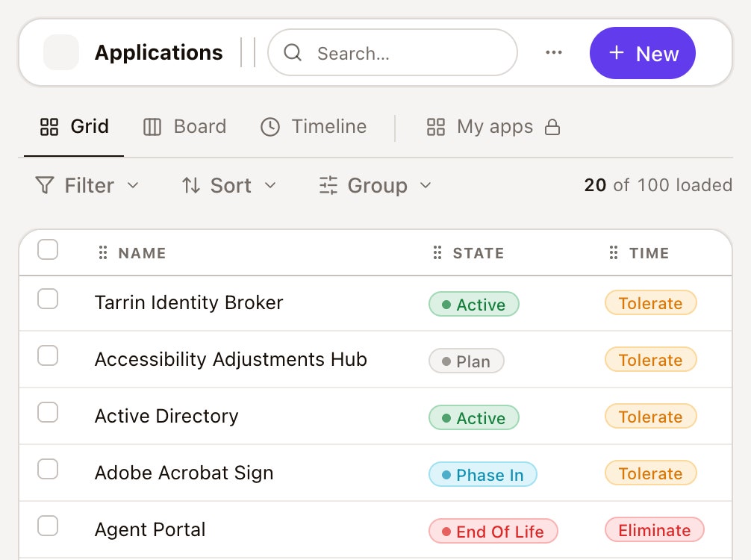Viewport: 751px width, 560px height.
Task: Click Tolerate badge for Active Directory
Action: click(650, 416)
